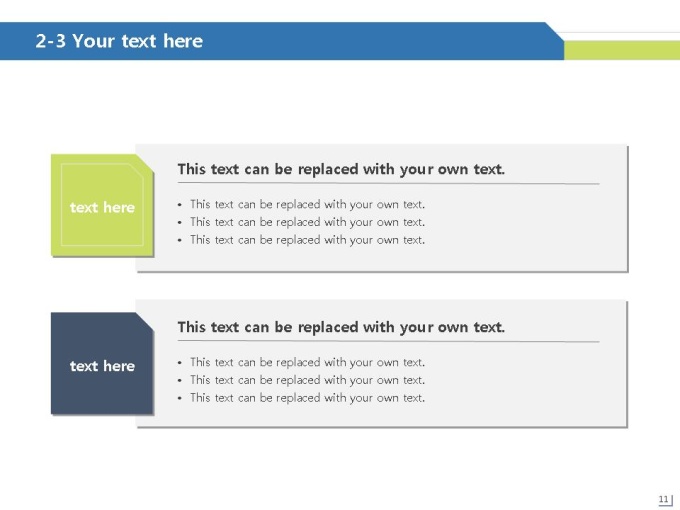Click the dark blue 'text here' box
This screenshot has width=680, height=510.
[x=102, y=363]
